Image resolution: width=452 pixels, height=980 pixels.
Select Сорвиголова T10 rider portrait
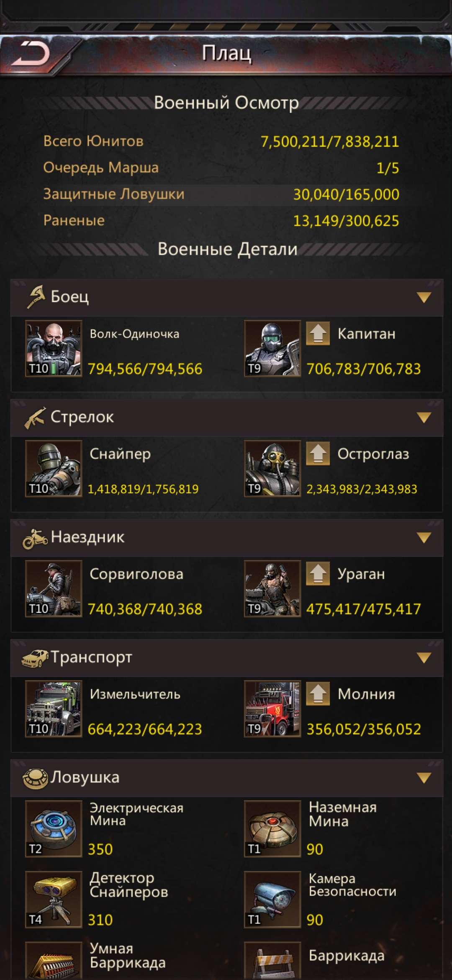point(54,589)
